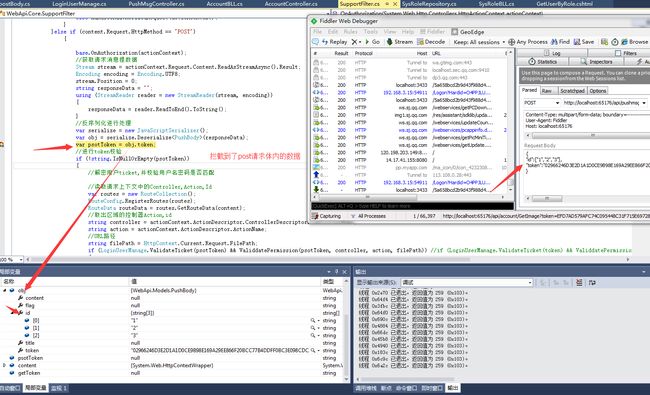Screen dimensions: 650x395
Task: Switch to the Watch 1 tab at bottom
Action: tap(59, 388)
